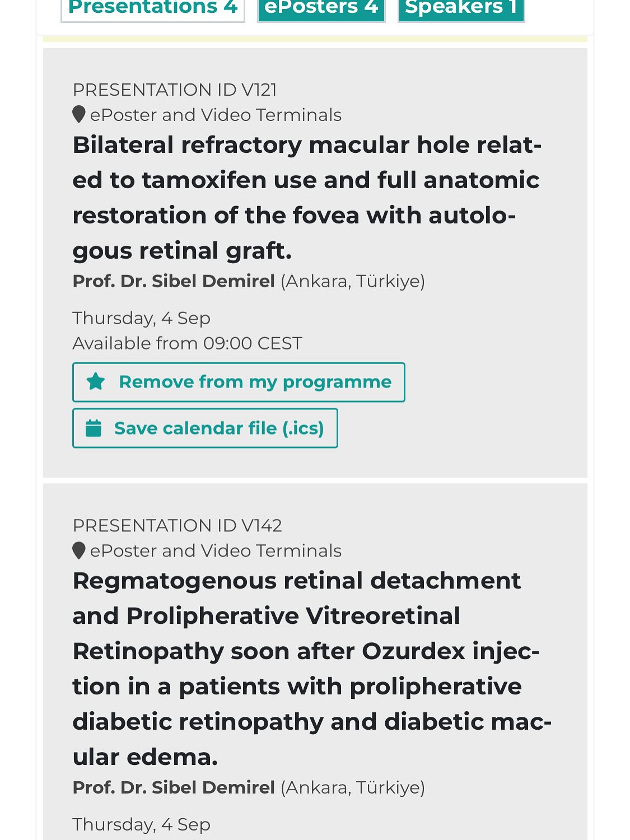Open the Bilateral refractory macular hole presentation title
Screen dimensions: 630x840
(307, 198)
